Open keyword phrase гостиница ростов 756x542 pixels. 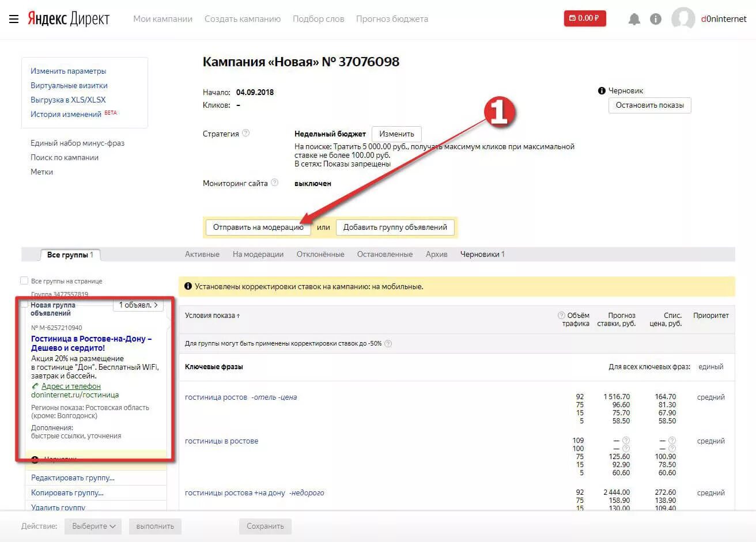click(216, 397)
